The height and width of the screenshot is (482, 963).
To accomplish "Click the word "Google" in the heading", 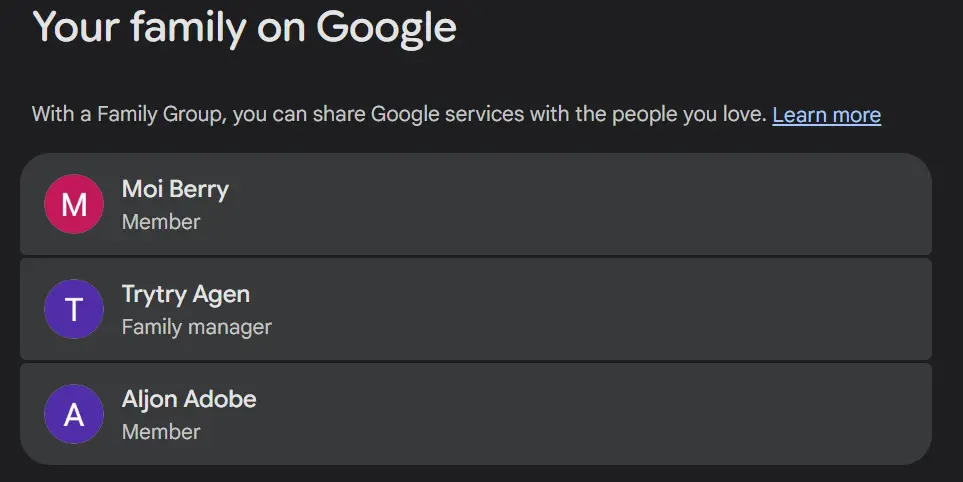I will (386, 28).
